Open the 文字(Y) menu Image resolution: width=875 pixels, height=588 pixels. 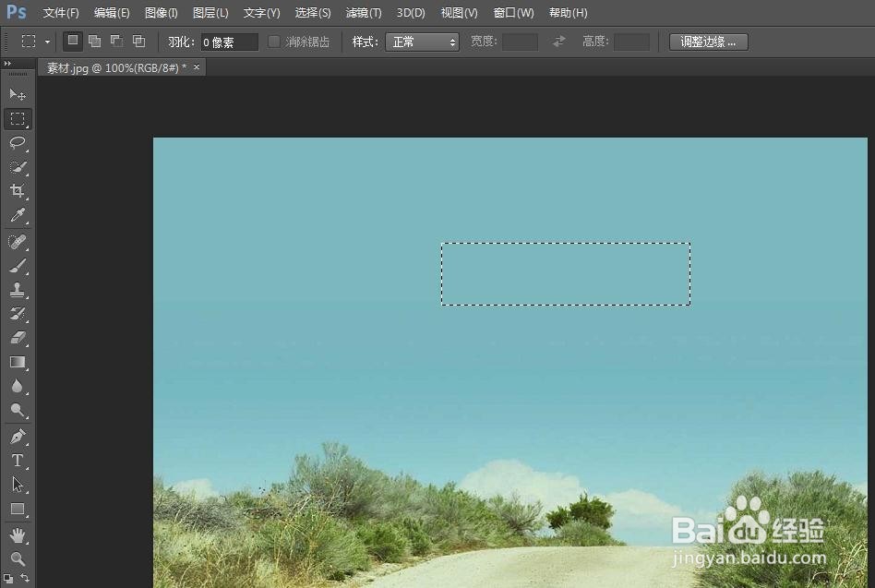261,12
